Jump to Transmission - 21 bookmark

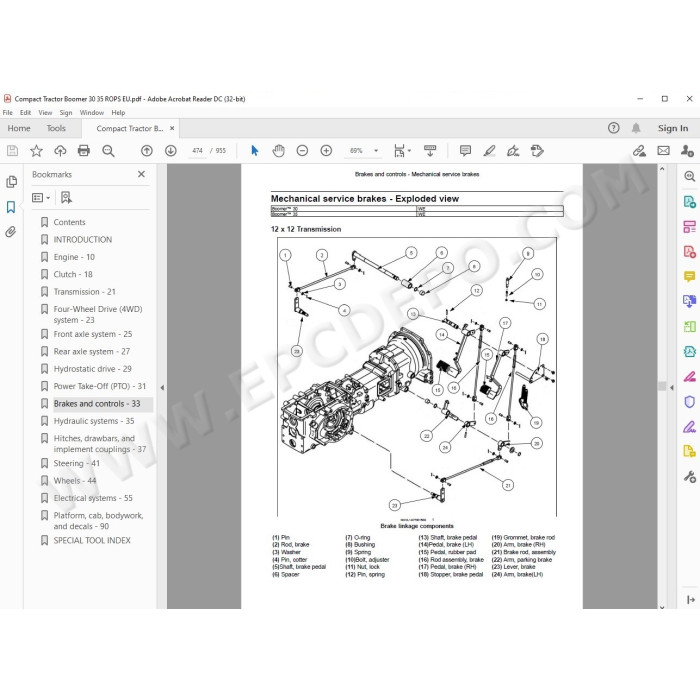[84, 292]
